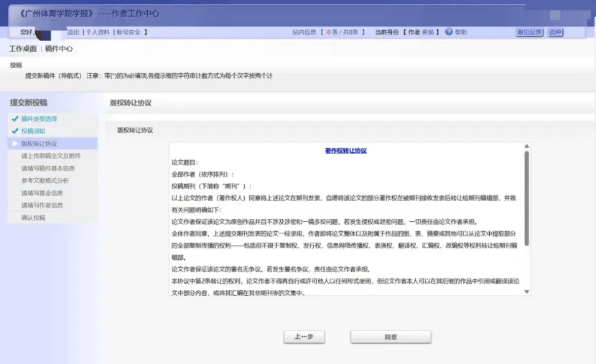Viewport: 596px width, 364px height.
Task: Click the 语种 language button
Action: point(555,32)
